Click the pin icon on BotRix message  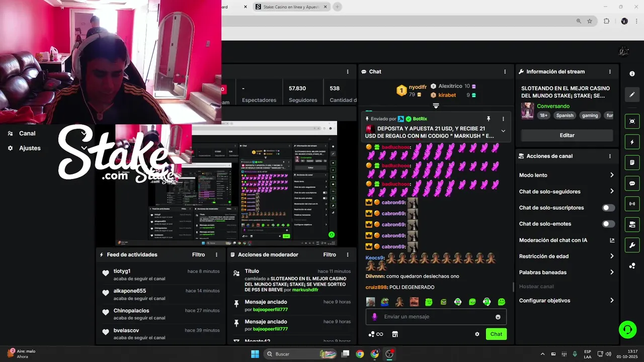tap(488, 119)
